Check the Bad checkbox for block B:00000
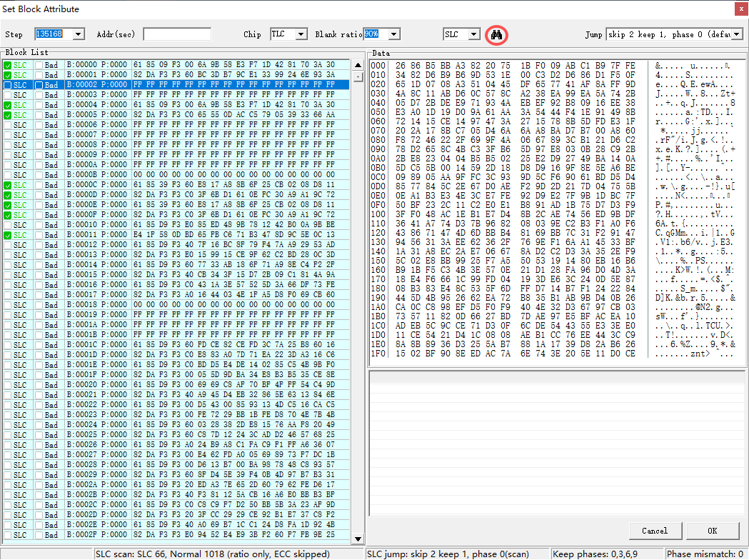Screen dimensions: 749x560 pyautogui.click(x=39, y=65)
